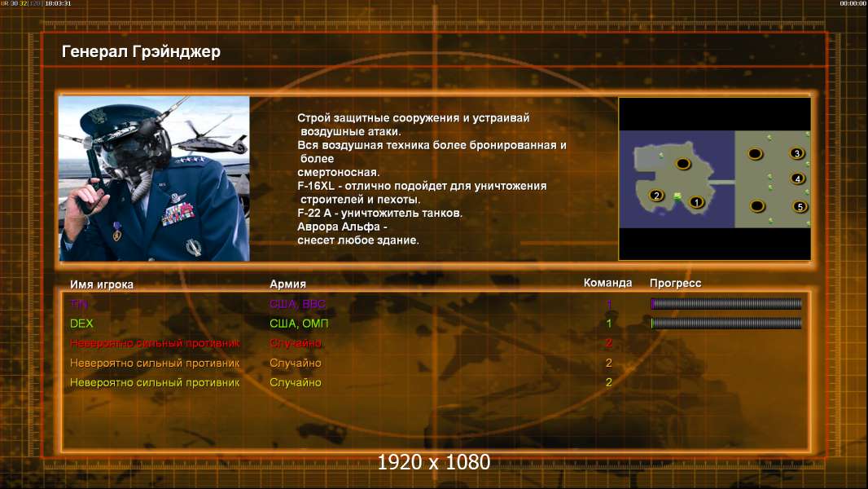
Task: Click start position marker 5 on minimap
Action: (800, 206)
